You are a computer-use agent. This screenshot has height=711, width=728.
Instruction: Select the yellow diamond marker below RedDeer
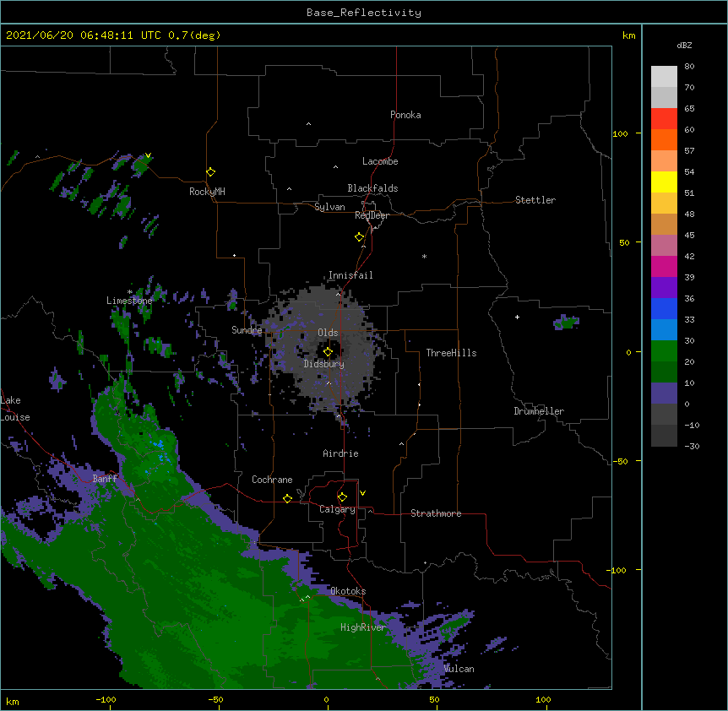point(359,236)
